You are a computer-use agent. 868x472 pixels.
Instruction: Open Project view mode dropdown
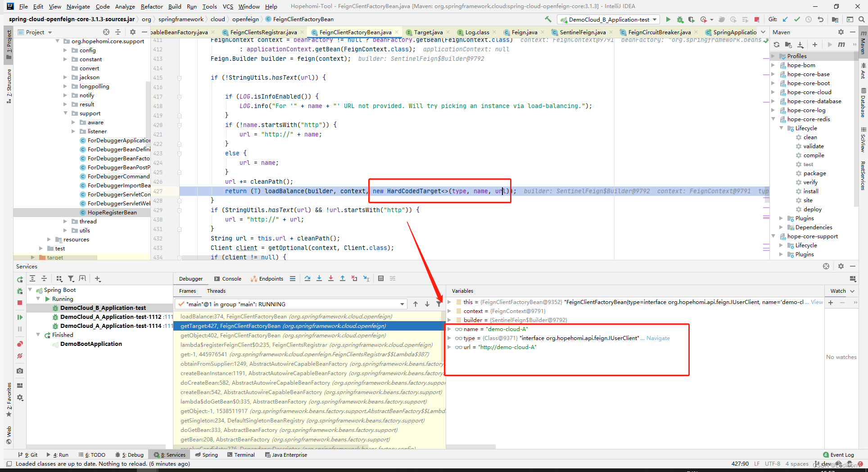(50, 32)
